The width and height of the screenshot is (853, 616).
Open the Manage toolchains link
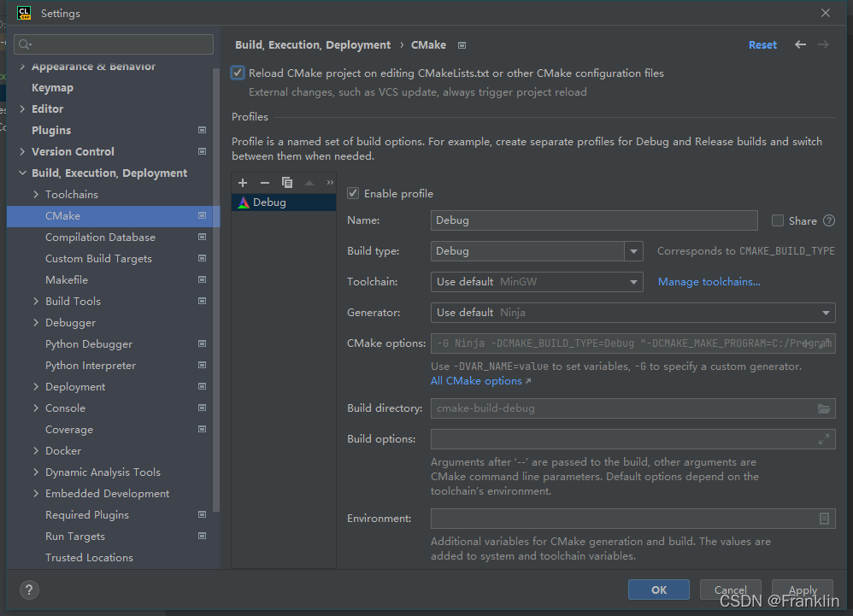point(709,282)
